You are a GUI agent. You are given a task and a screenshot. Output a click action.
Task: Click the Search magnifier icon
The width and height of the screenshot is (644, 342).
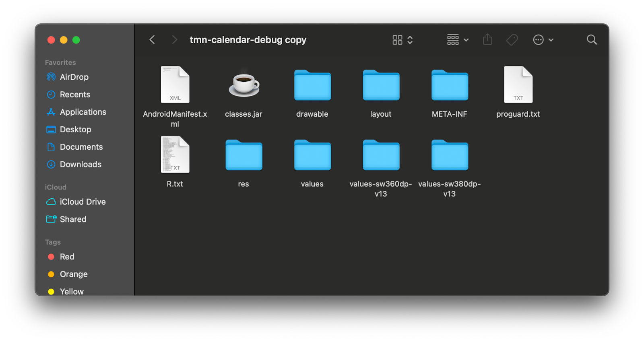tap(592, 39)
